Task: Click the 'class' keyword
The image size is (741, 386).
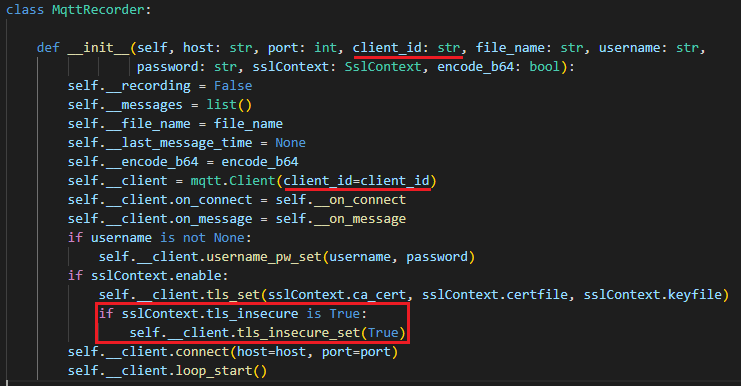Action: (x=25, y=9)
